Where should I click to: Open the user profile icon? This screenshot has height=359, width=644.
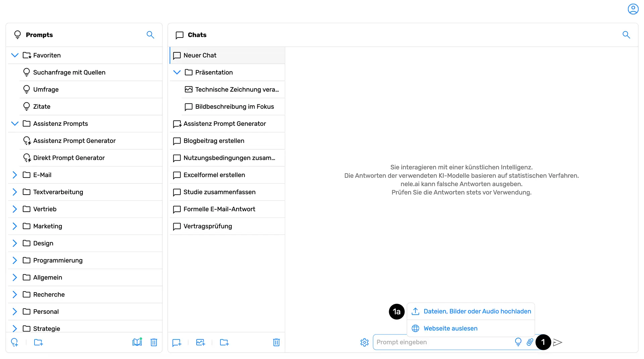click(633, 9)
